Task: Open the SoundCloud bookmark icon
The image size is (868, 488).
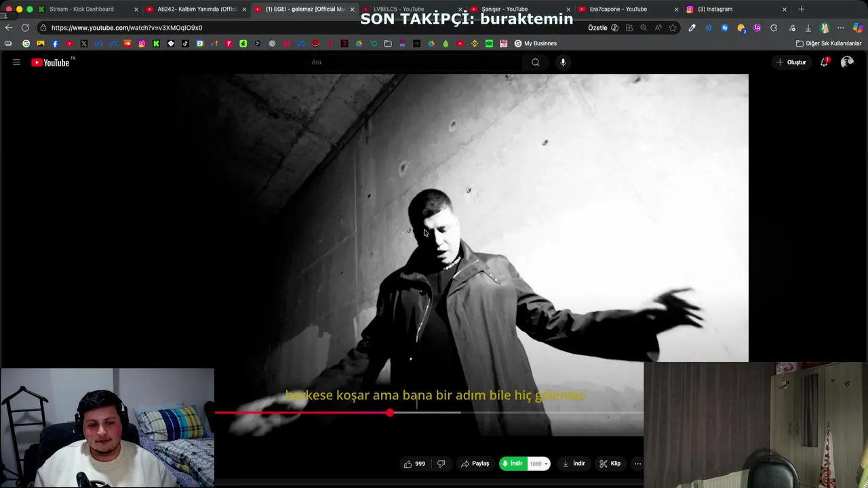Action: point(127,43)
